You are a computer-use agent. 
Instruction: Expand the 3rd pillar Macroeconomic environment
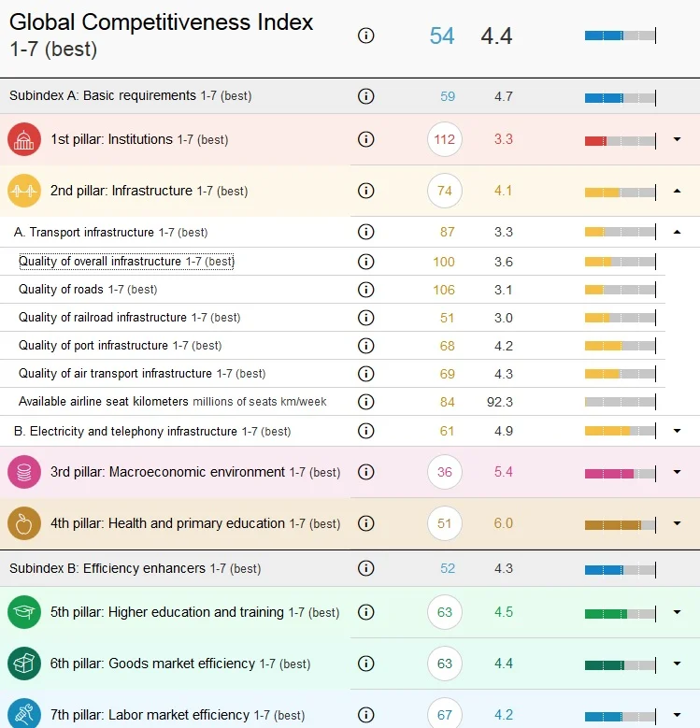point(678,472)
